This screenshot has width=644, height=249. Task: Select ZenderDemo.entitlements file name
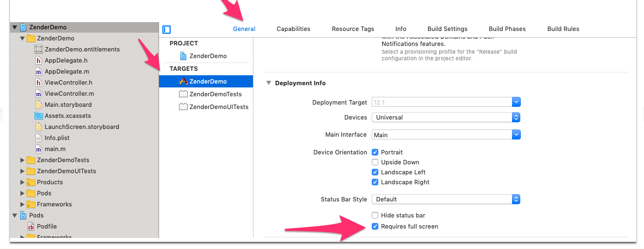coord(82,49)
